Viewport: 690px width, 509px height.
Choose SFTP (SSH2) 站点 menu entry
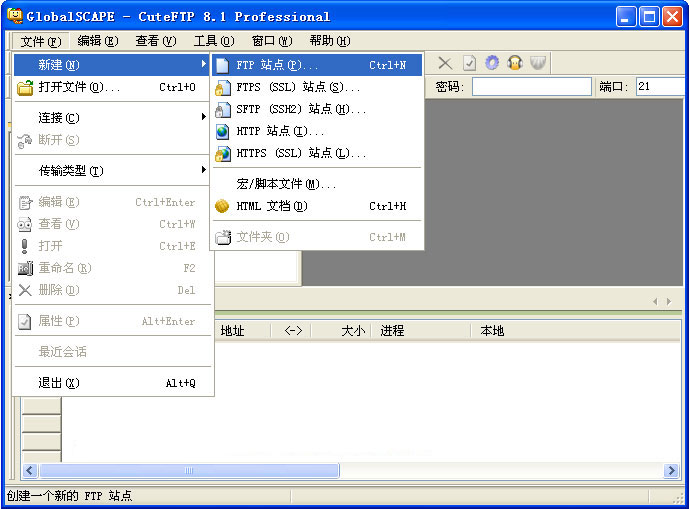click(301, 109)
